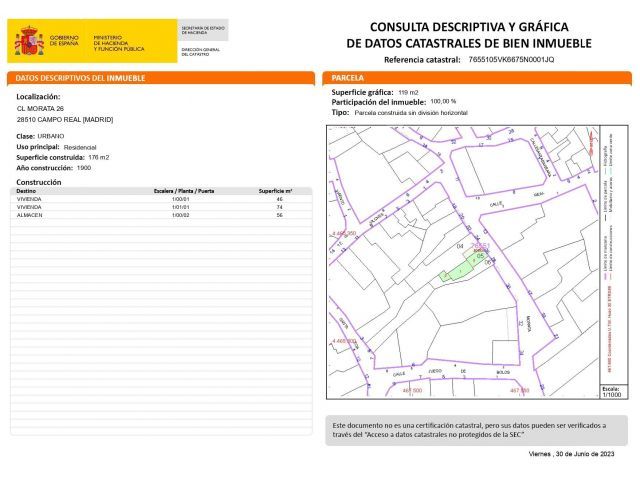The height and width of the screenshot is (480, 640).
Task: Select the address 'CL MORATA 26'
Action: tap(40, 109)
